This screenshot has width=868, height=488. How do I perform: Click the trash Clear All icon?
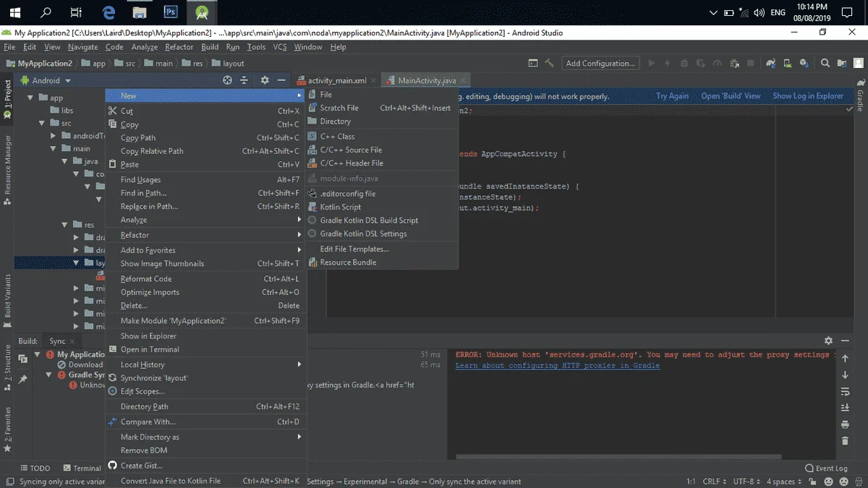tap(845, 440)
